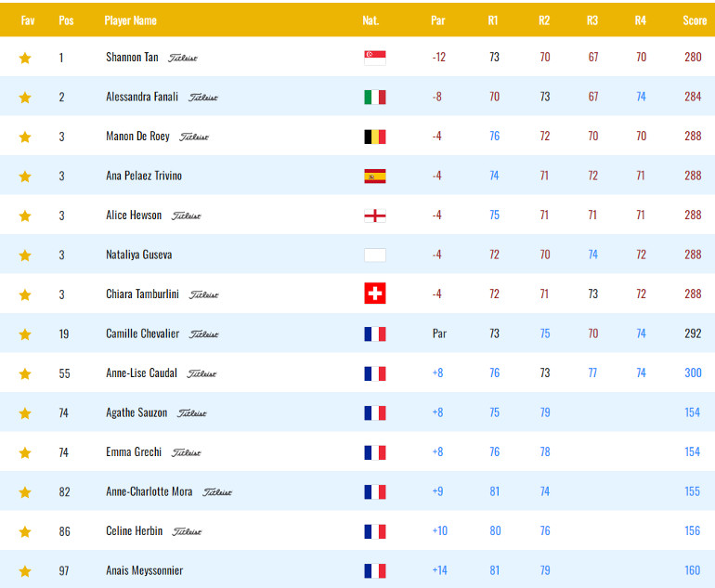Toggle favorite star for Shannon Tan

pos(25,58)
